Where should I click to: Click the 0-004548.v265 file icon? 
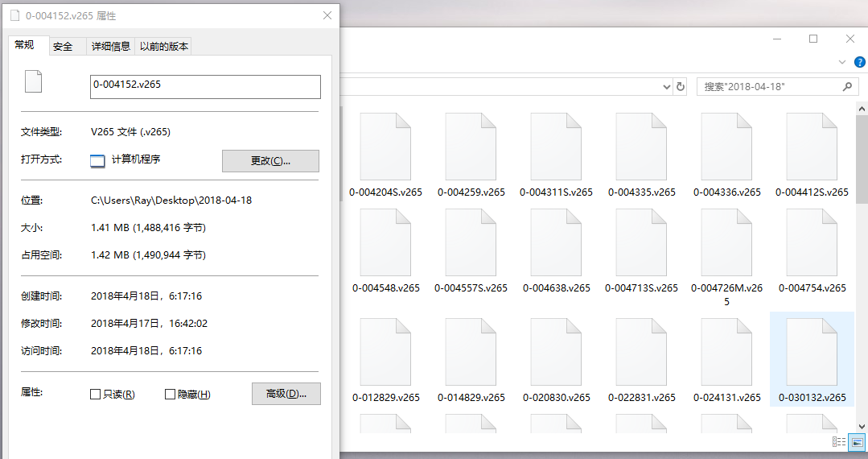[x=385, y=243]
